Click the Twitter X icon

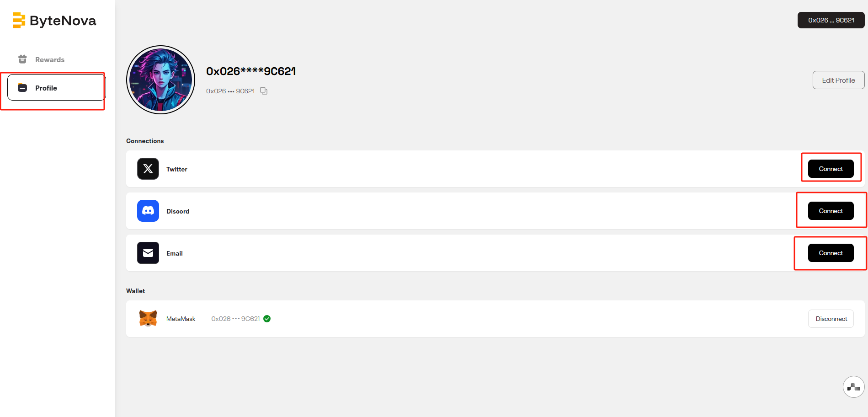click(148, 169)
